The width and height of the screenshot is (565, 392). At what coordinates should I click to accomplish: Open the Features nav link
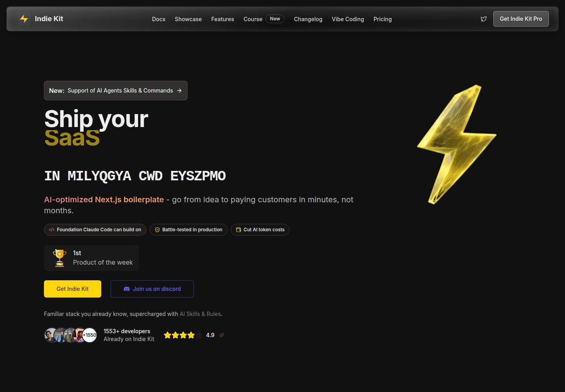(222, 19)
